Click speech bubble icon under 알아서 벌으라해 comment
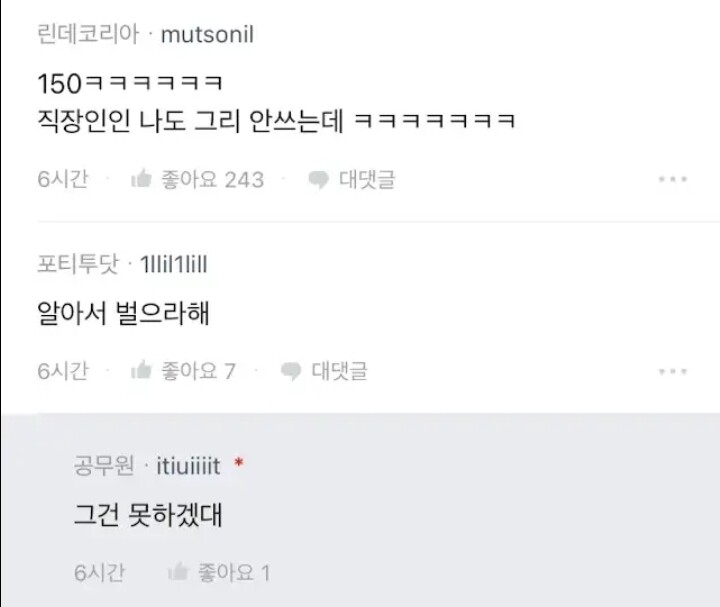The height and width of the screenshot is (607, 720). pyautogui.click(x=291, y=371)
